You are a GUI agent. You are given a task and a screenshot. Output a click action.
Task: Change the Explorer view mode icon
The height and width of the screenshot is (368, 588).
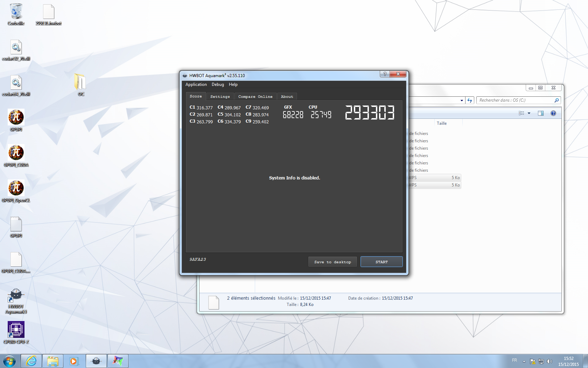coord(521,113)
